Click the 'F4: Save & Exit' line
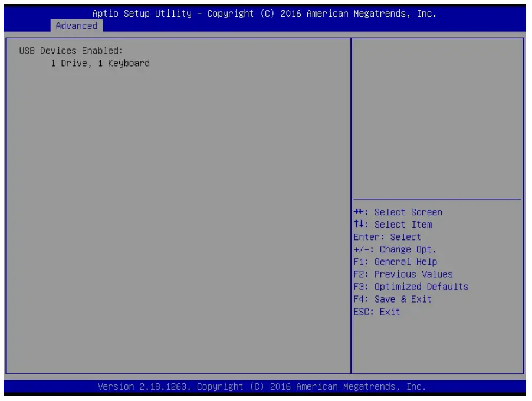Image resolution: width=532 pixels, height=401 pixels. coord(393,299)
